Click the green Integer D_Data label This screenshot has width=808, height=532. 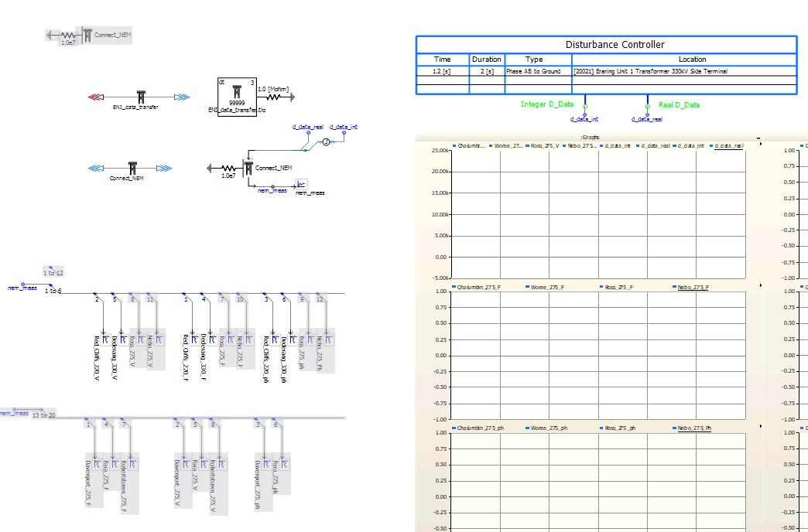pyautogui.click(x=546, y=104)
